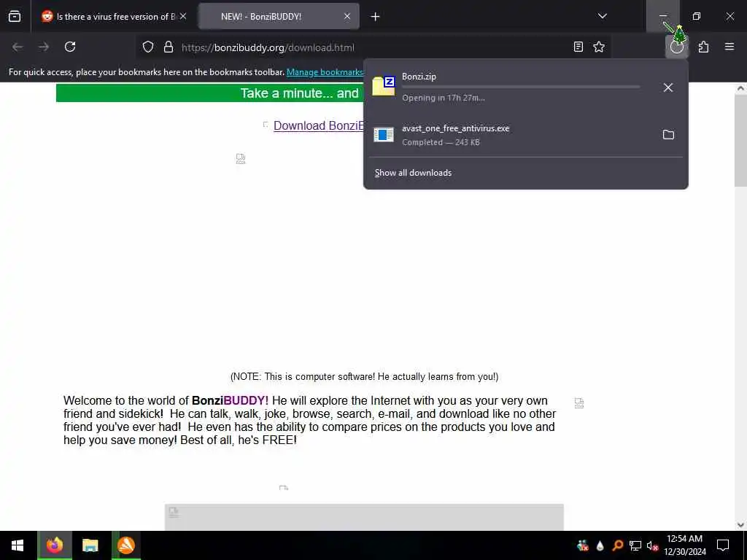This screenshot has height=560, width=747.
Task: Click the Bonzi.zip file icon
Action: tap(384, 86)
